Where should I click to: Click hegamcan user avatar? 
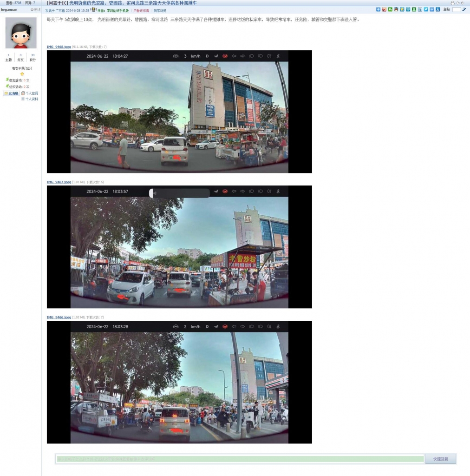coord(21,33)
